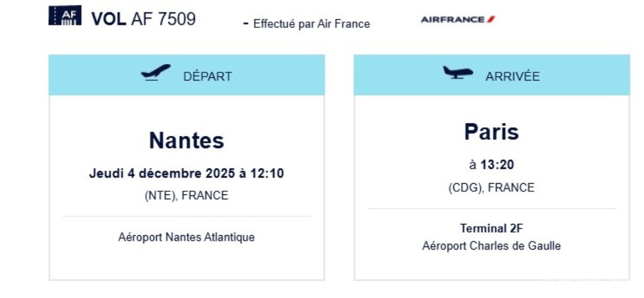The width and height of the screenshot is (644, 298).
Task: Select the VOL AF 7509 flight title
Action: [x=143, y=19]
